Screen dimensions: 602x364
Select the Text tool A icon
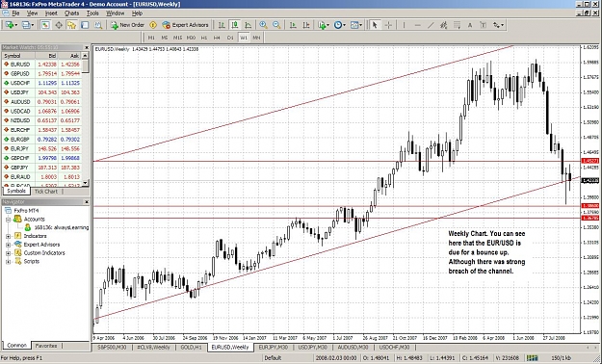coord(470,25)
